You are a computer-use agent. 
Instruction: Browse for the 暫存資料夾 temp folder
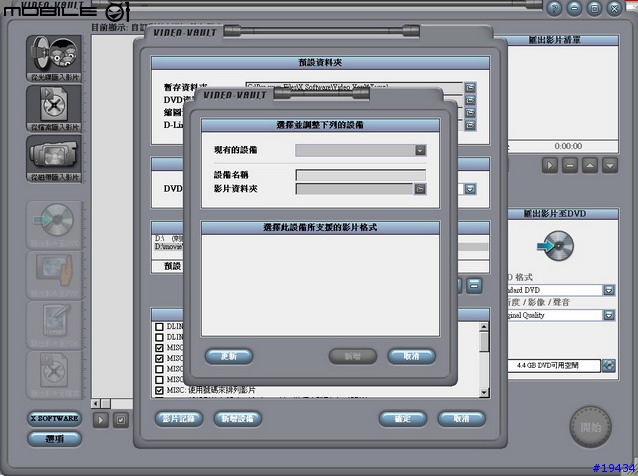tap(470, 87)
